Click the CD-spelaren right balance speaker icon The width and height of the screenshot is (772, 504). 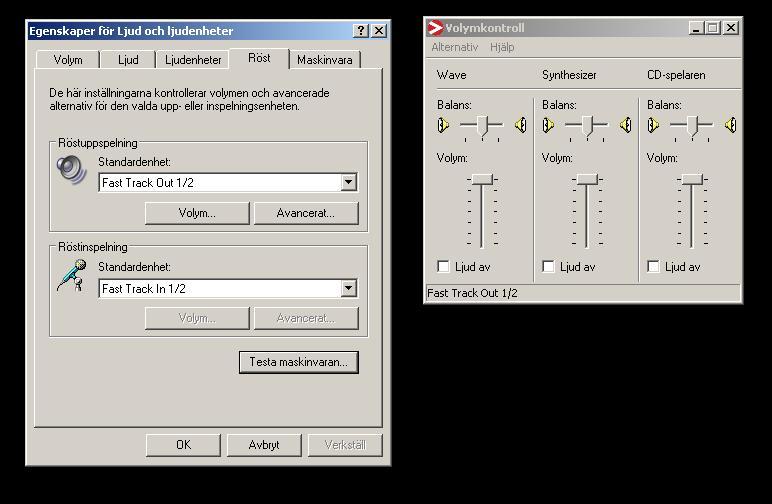pyautogui.click(x=731, y=125)
